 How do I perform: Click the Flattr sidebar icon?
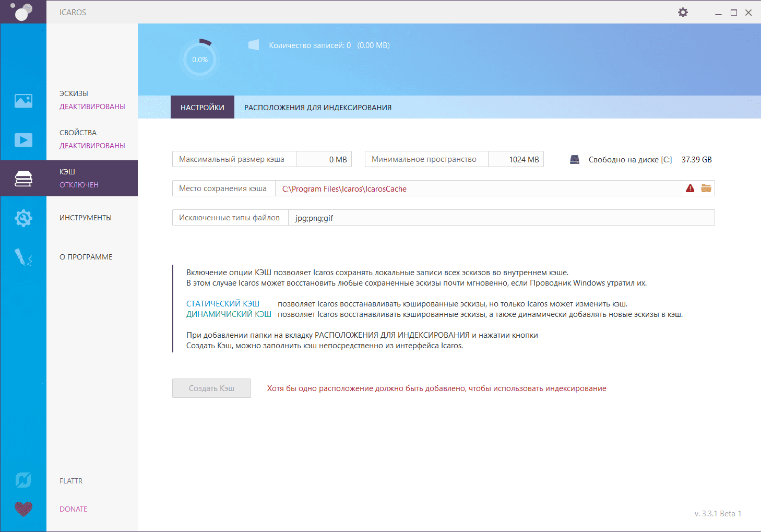[x=23, y=480]
